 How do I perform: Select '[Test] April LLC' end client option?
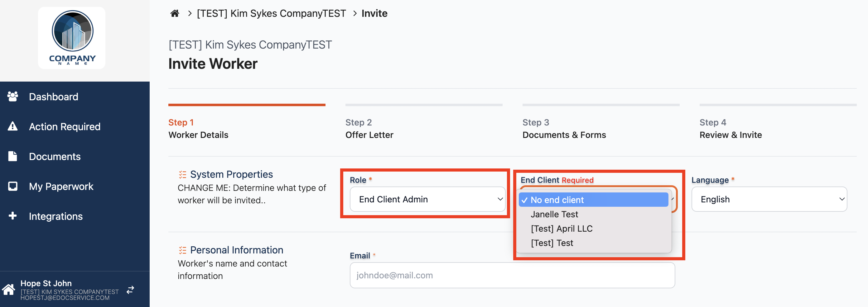(593, 229)
